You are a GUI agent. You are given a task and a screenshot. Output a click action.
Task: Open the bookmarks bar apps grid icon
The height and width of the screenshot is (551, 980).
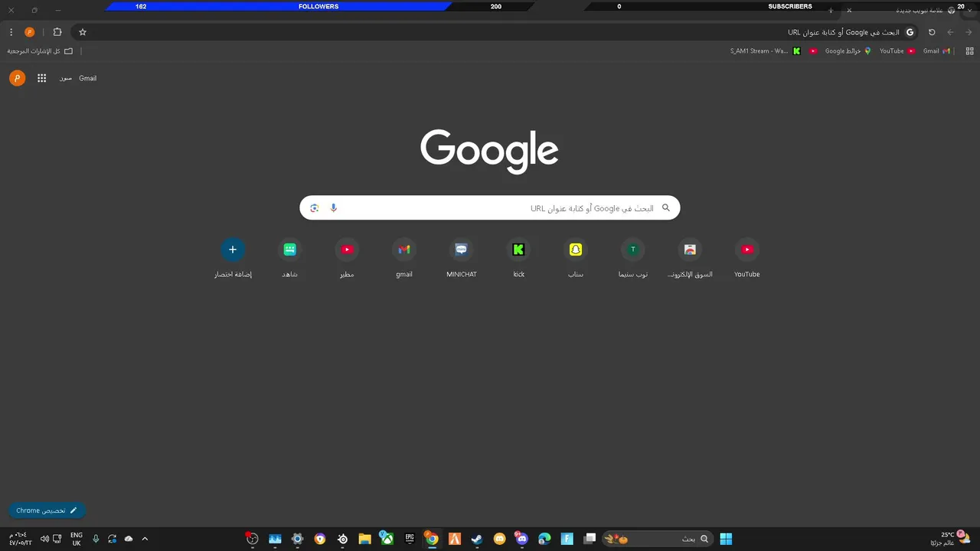[969, 51]
